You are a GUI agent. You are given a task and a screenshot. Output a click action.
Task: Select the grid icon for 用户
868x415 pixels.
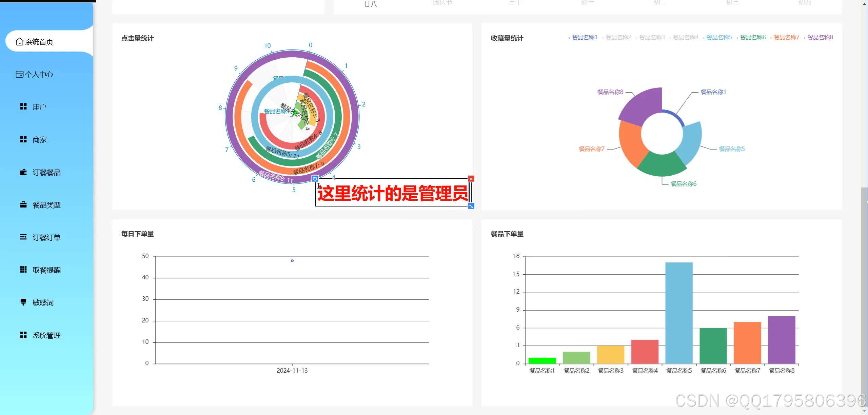(23, 106)
